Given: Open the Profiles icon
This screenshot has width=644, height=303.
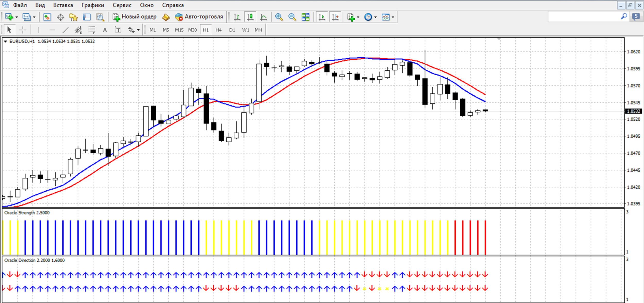Looking at the screenshot, I should 27,17.
